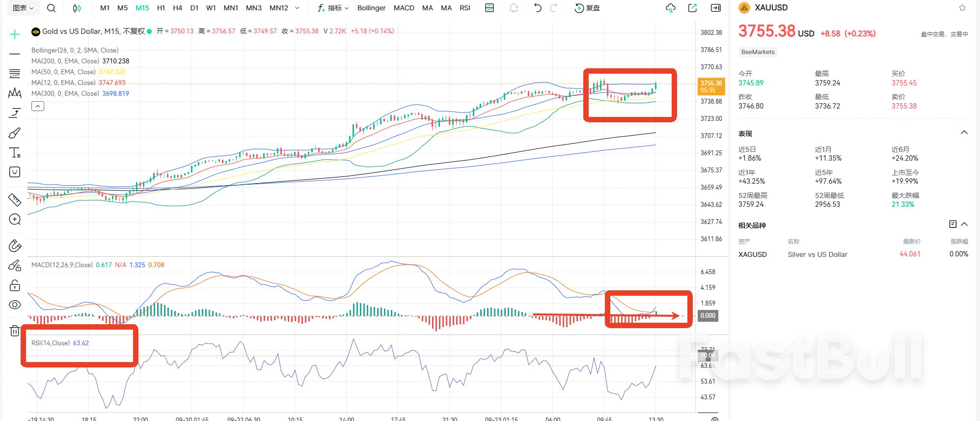Select the brush drawing tool
This screenshot has height=421, width=980.
pos(15,133)
